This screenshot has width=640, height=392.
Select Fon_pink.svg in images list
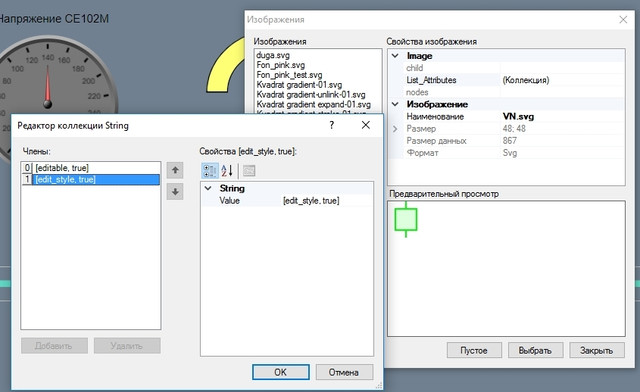(x=280, y=65)
